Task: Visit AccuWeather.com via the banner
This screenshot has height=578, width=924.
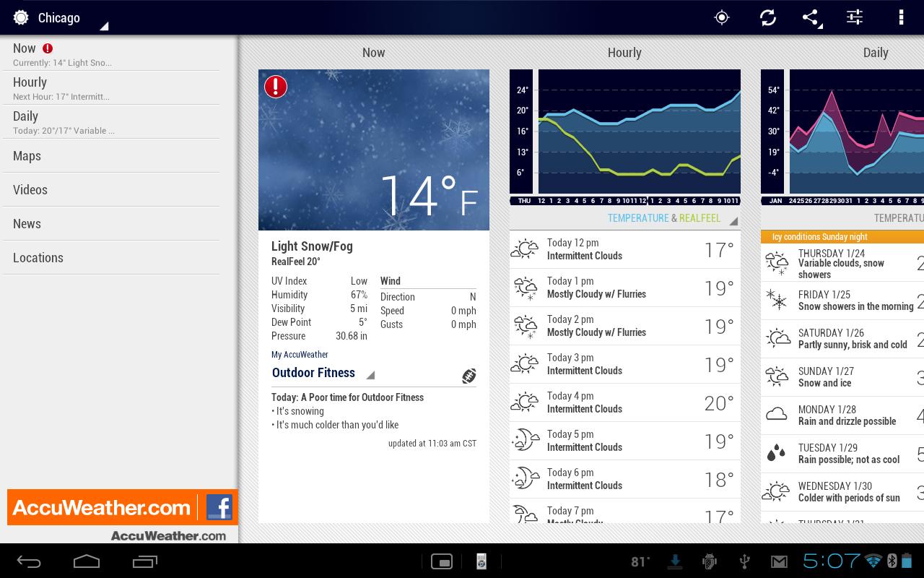Action: pyautogui.click(x=101, y=507)
